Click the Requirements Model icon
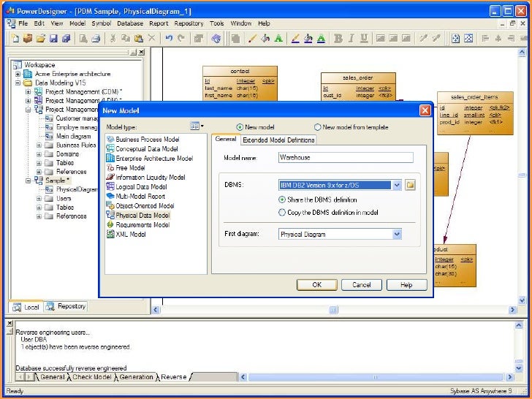This screenshot has width=532, height=399. [x=110, y=224]
